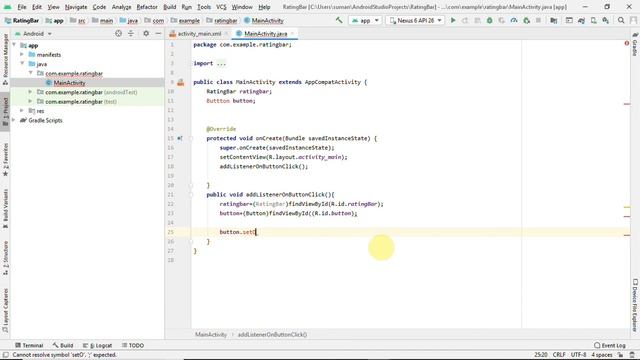Start debugging with the Debug bug icon
640x360 pixels.
[489, 20]
